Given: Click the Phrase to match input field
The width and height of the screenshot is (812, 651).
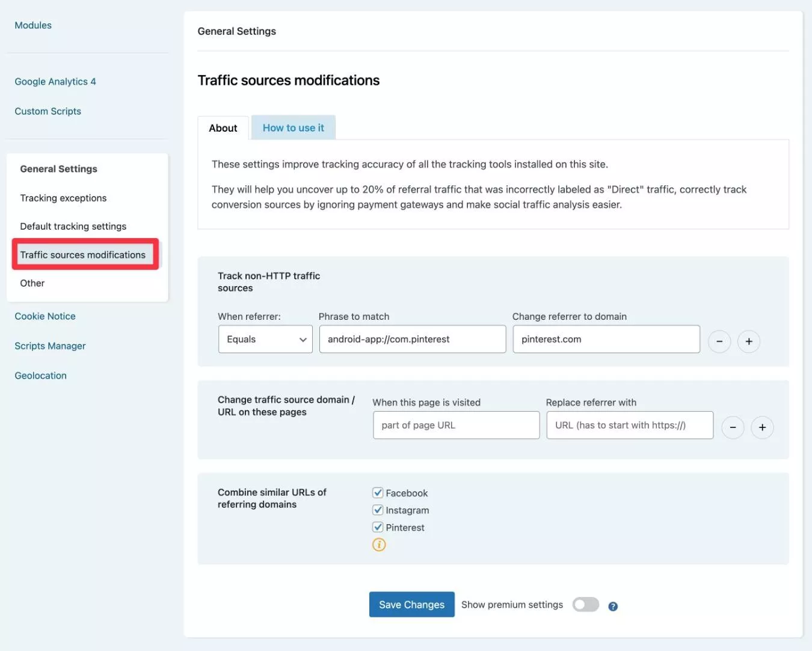Looking at the screenshot, I should (412, 339).
